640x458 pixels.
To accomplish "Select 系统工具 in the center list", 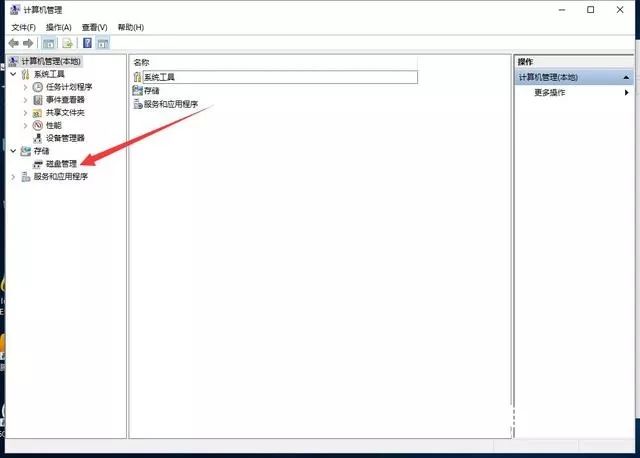I will pyautogui.click(x=159, y=77).
